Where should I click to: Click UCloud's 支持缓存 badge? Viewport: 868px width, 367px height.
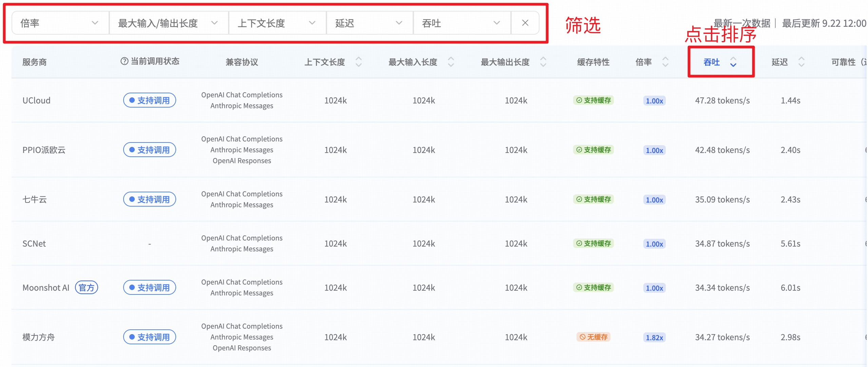[x=593, y=100]
